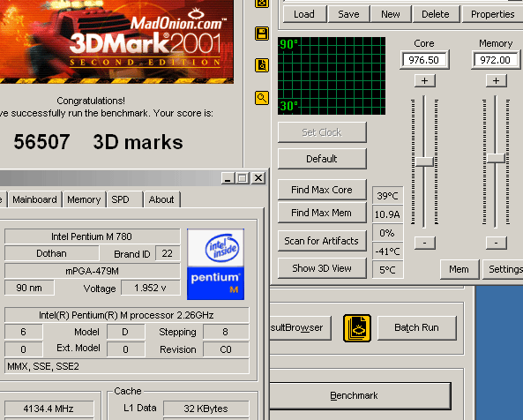The width and height of the screenshot is (523, 420).
Task: Click the MMX, SSE, SSE2 instructions field
Action: [127, 366]
